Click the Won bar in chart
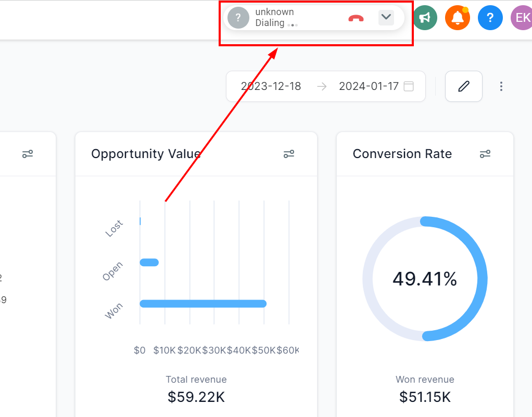This screenshot has width=532, height=417. tap(203, 304)
